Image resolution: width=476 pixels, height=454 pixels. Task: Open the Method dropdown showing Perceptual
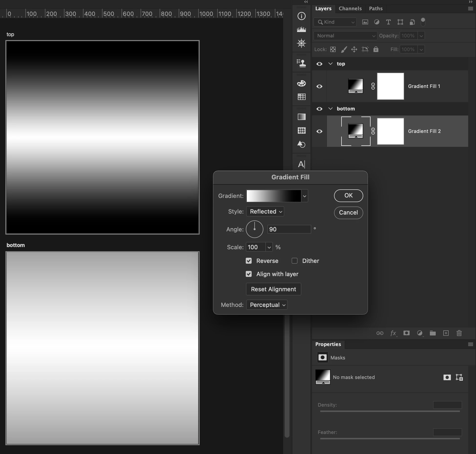pyautogui.click(x=267, y=305)
